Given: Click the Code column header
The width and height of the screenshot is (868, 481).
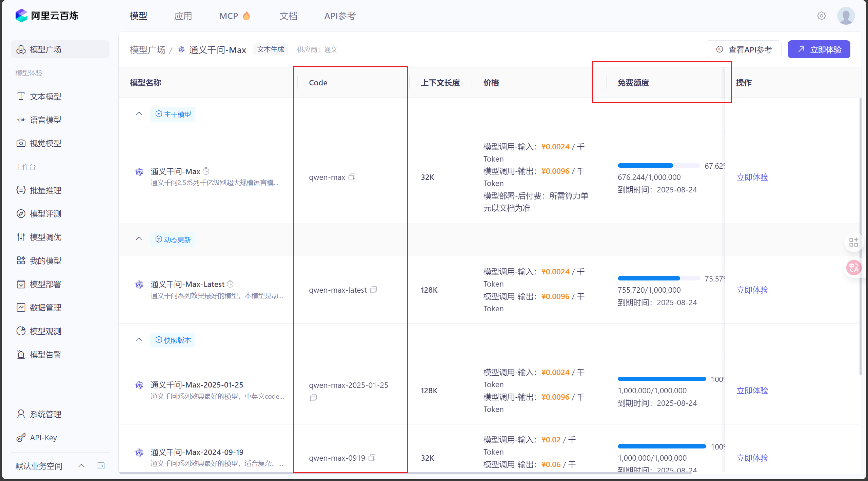Looking at the screenshot, I should click(x=318, y=83).
